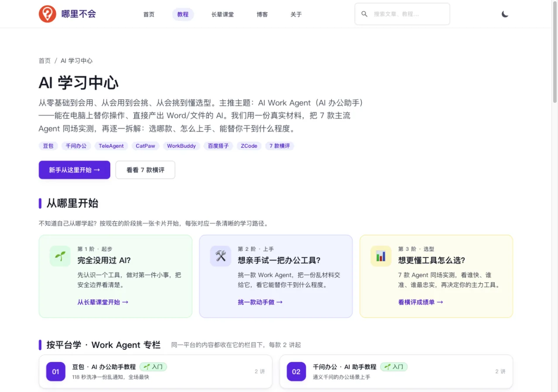Follow the 挑一款动手做 link
This screenshot has width=558, height=392.
point(260,302)
